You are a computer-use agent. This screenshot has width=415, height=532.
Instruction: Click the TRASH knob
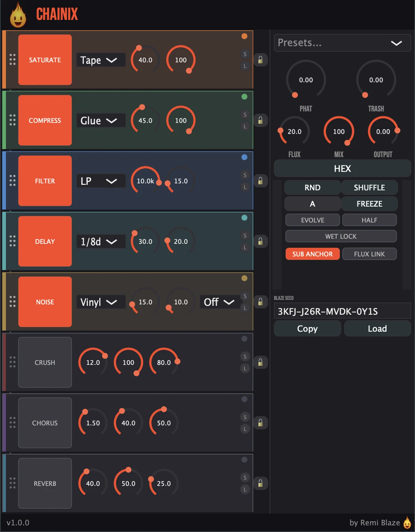(x=376, y=80)
